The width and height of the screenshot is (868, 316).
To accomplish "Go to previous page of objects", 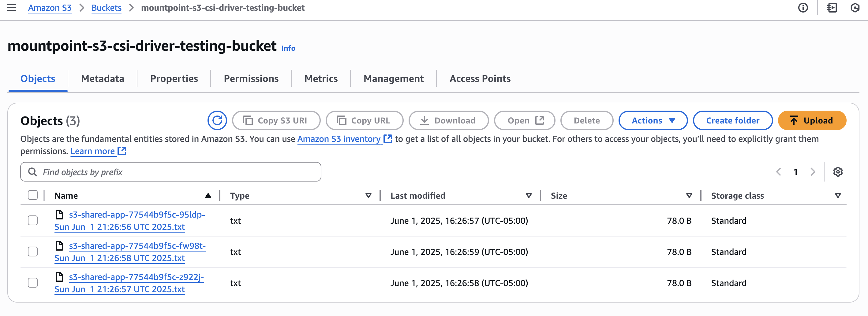I will pyautogui.click(x=779, y=172).
